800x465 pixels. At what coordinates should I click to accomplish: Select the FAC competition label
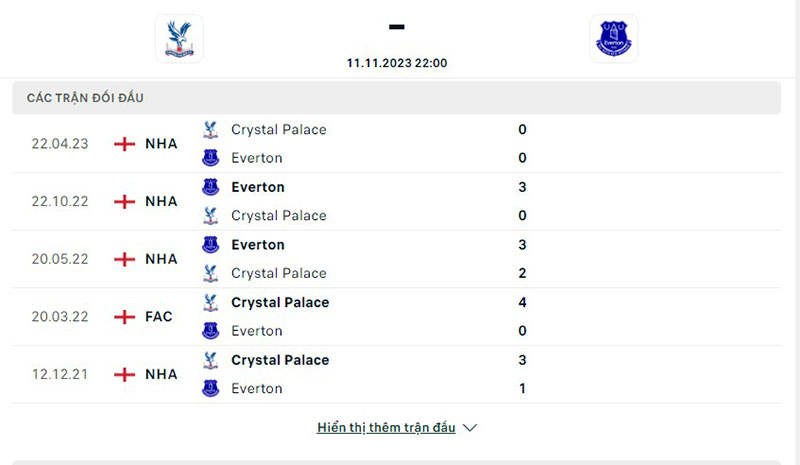click(x=159, y=317)
